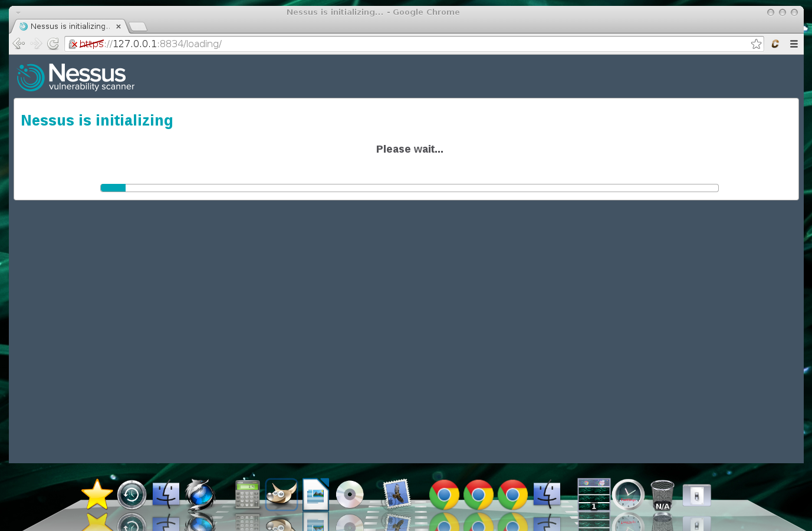Open a new browser tab
The width and height of the screenshot is (812, 531).
[x=137, y=27]
